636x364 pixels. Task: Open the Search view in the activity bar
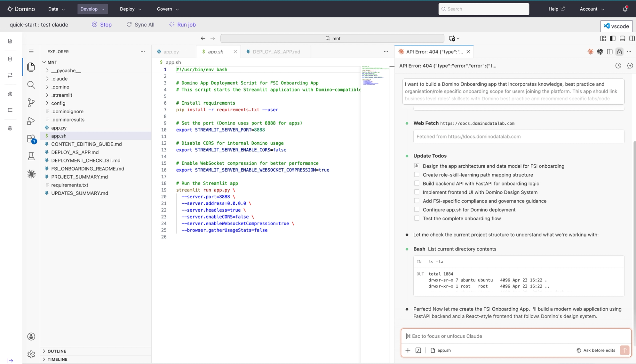(31, 85)
